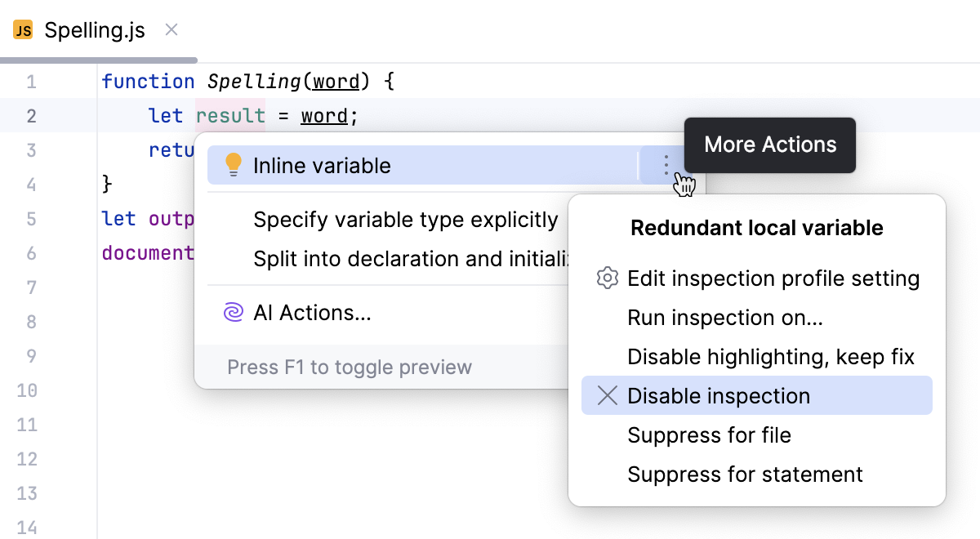Disable highlighting, keep fix

tap(770, 357)
